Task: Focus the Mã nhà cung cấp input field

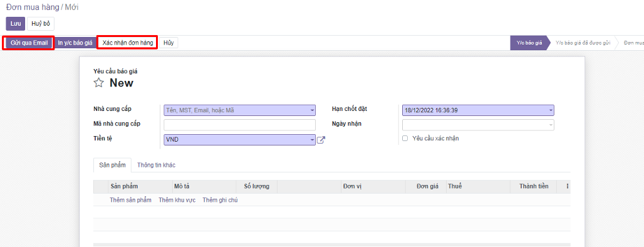Action: pos(239,125)
